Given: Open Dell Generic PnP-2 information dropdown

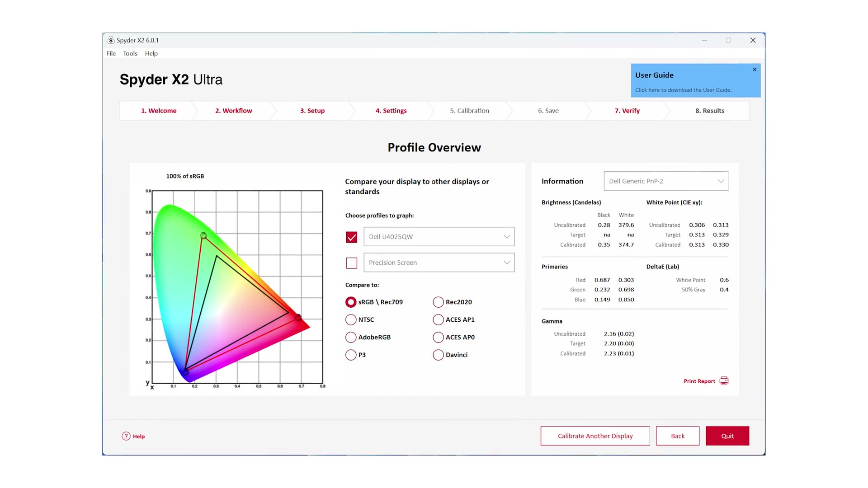Looking at the screenshot, I should point(666,181).
